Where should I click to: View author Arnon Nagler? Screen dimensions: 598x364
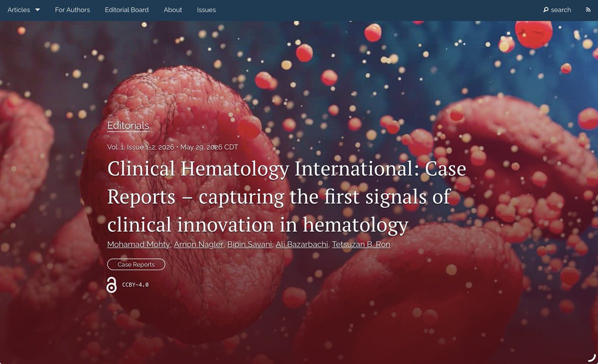[x=198, y=244]
